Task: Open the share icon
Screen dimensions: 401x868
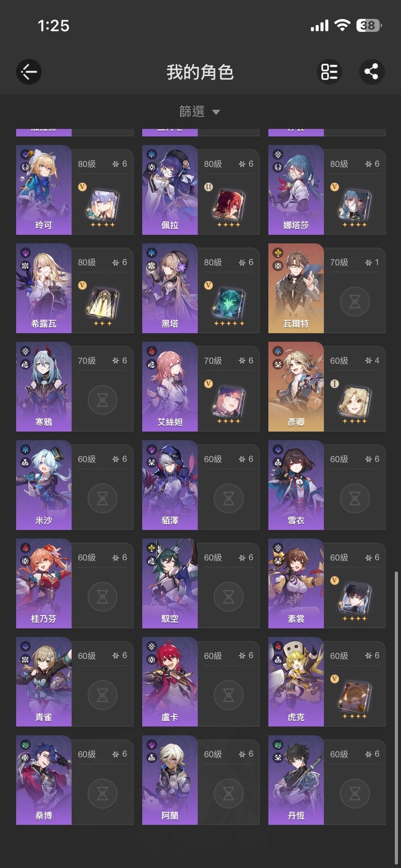Action: (x=372, y=72)
